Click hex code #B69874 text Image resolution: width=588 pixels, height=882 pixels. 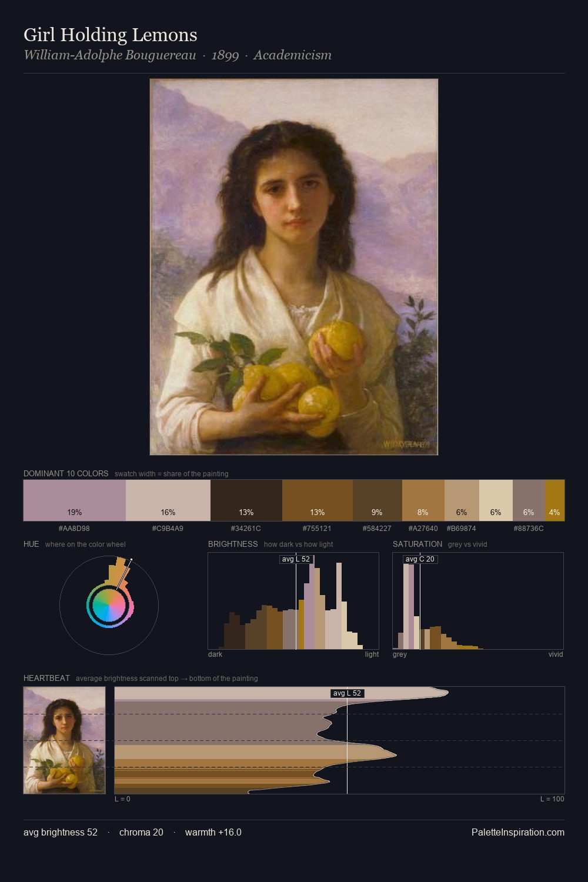click(x=462, y=529)
